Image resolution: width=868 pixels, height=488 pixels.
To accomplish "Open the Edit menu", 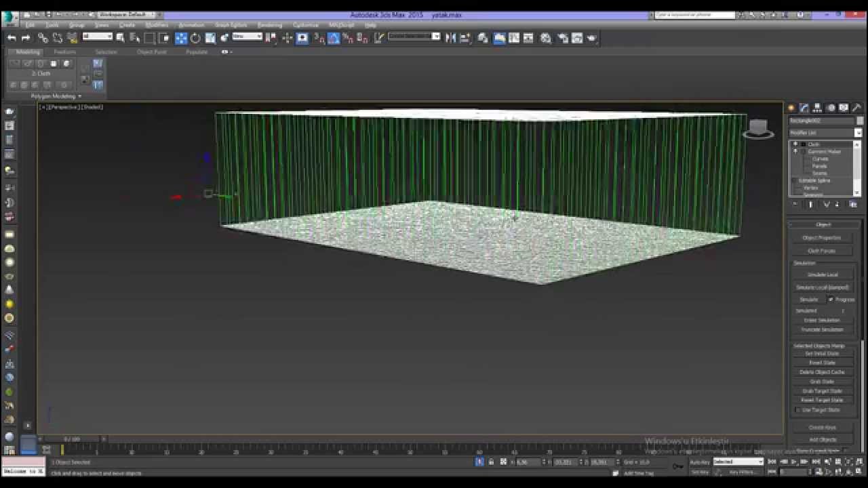I will pyautogui.click(x=31, y=25).
